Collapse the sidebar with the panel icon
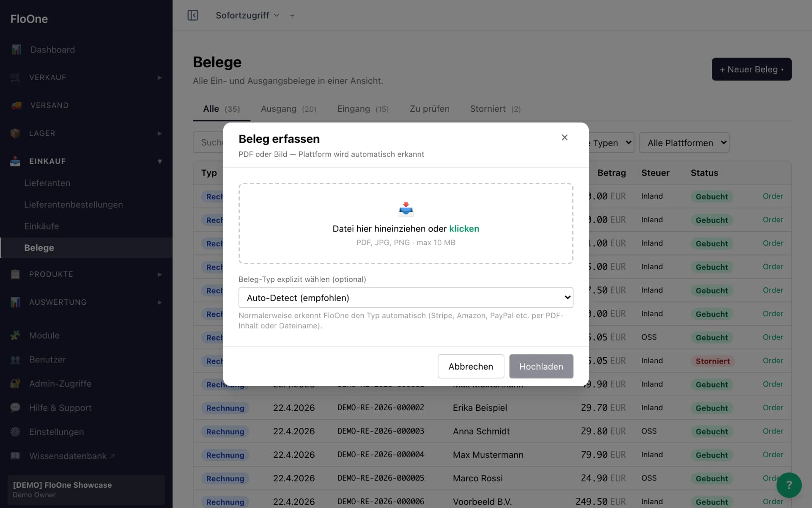The width and height of the screenshot is (812, 508). (x=193, y=15)
